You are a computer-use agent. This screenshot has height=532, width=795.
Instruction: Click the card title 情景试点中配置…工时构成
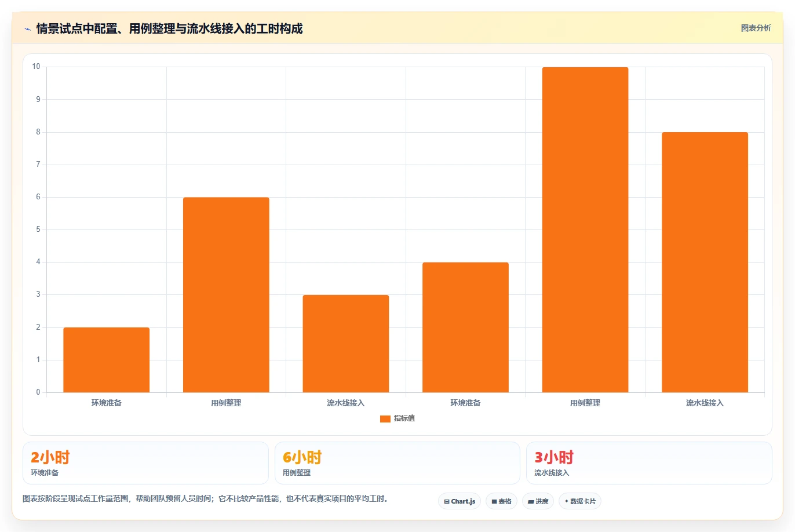(169, 28)
